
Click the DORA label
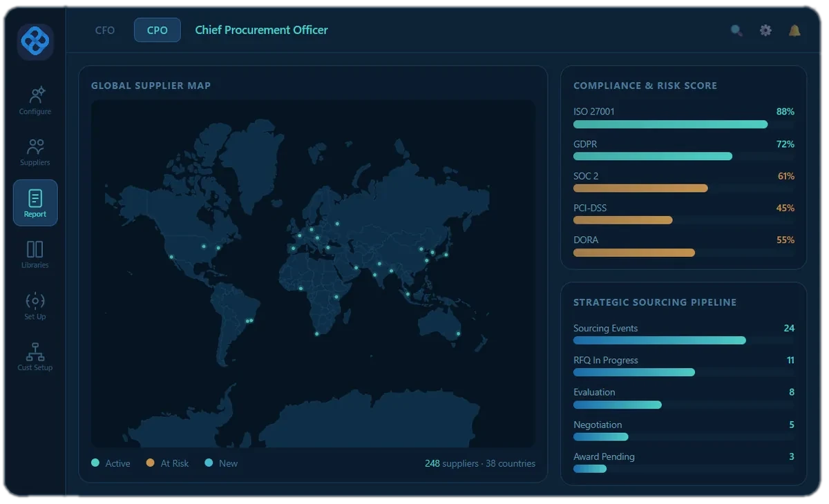click(586, 240)
